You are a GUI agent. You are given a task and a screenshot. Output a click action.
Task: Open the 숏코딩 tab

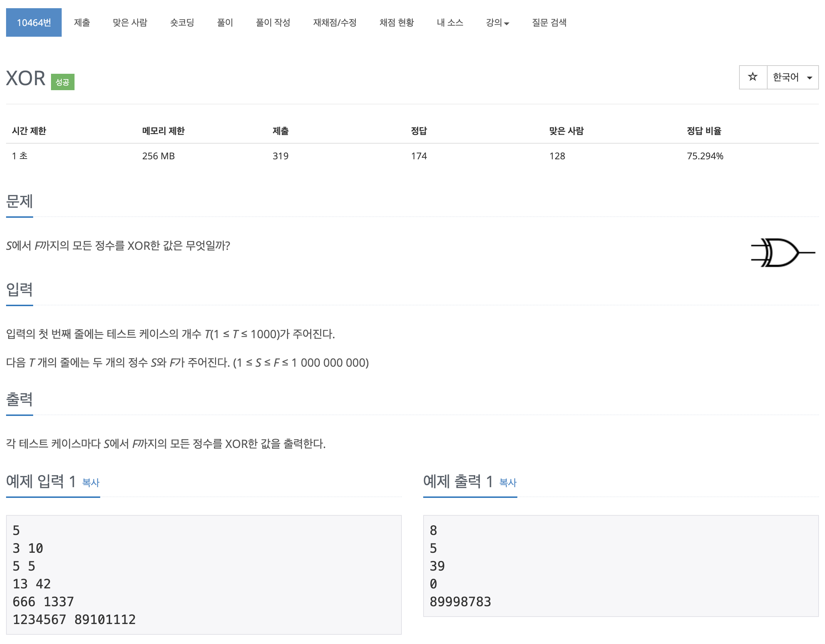(x=182, y=23)
